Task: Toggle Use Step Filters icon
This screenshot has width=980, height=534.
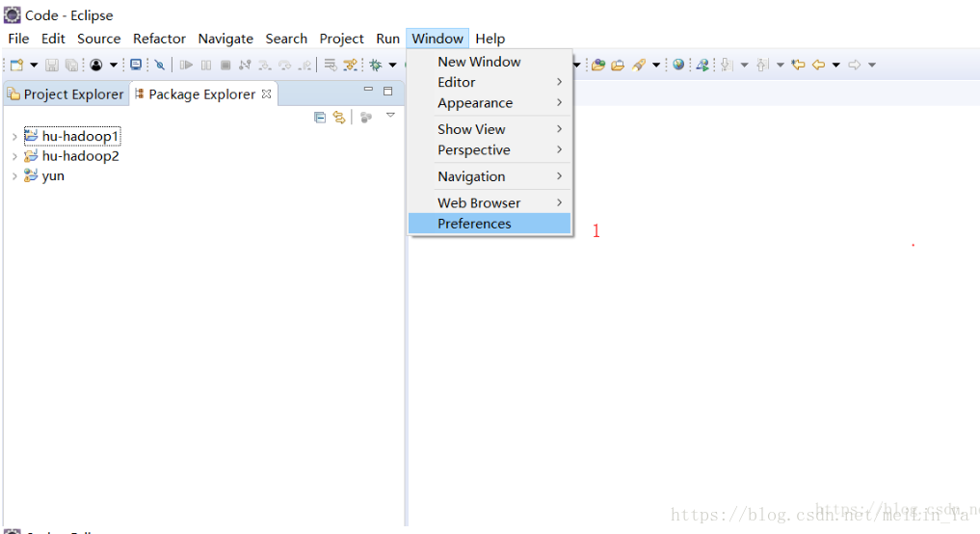Action: (x=351, y=65)
